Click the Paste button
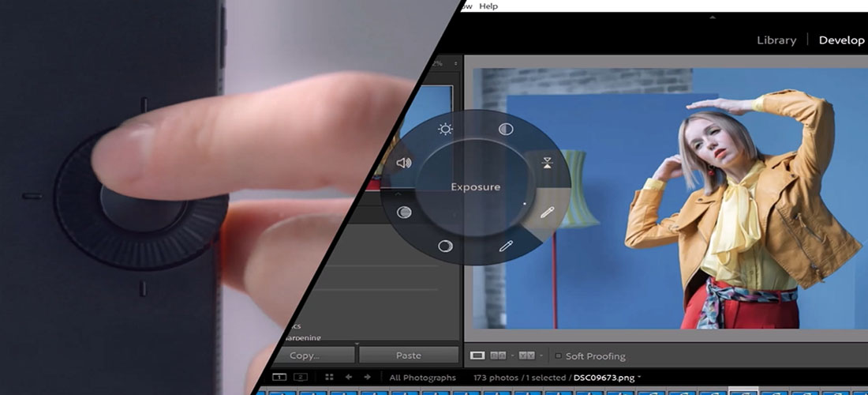Screen dimensions: 868x395 tap(408, 355)
